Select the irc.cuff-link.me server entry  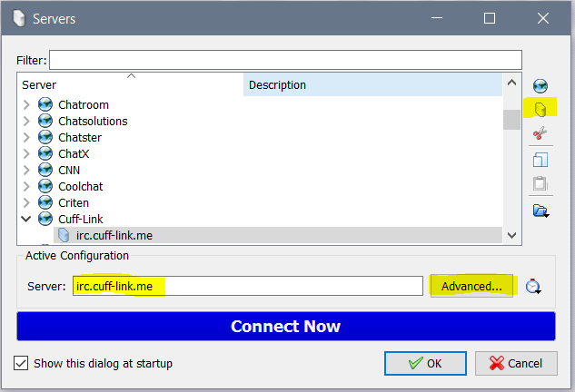point(278,235)
